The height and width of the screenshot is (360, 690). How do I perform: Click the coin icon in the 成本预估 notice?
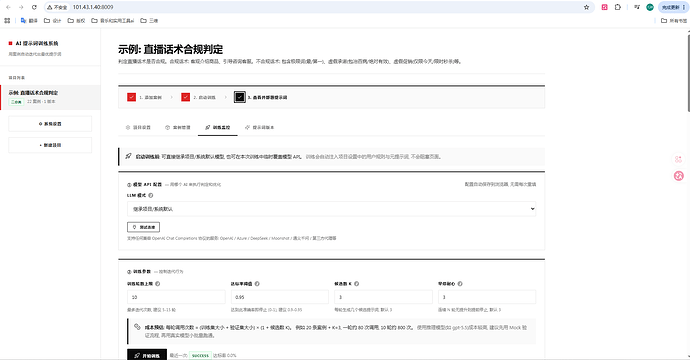[x=137, y=327]
